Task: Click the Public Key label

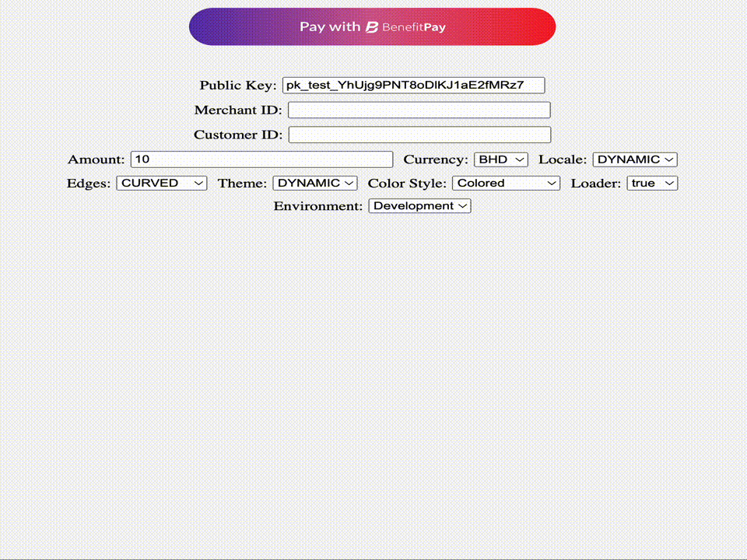Action: [238, 86]
